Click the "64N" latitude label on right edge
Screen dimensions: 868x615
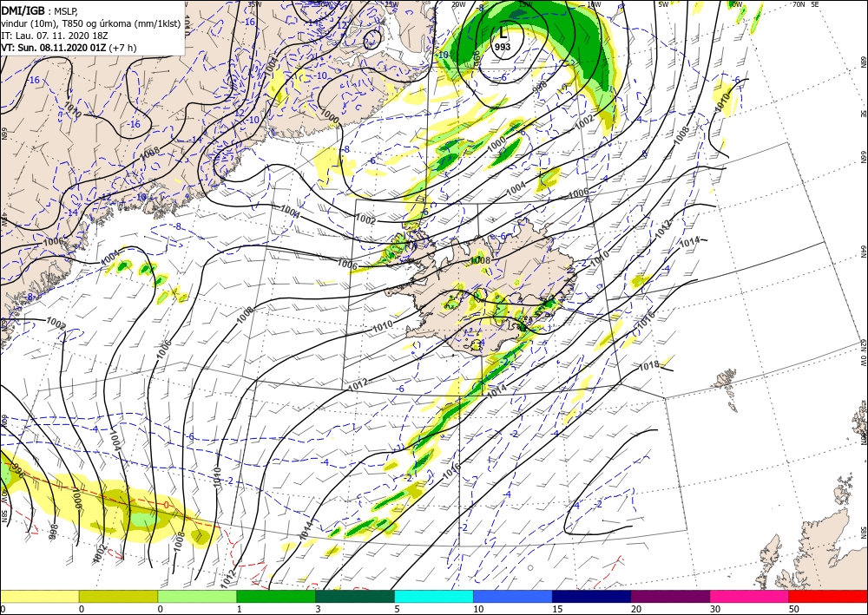tap(863, 252)
